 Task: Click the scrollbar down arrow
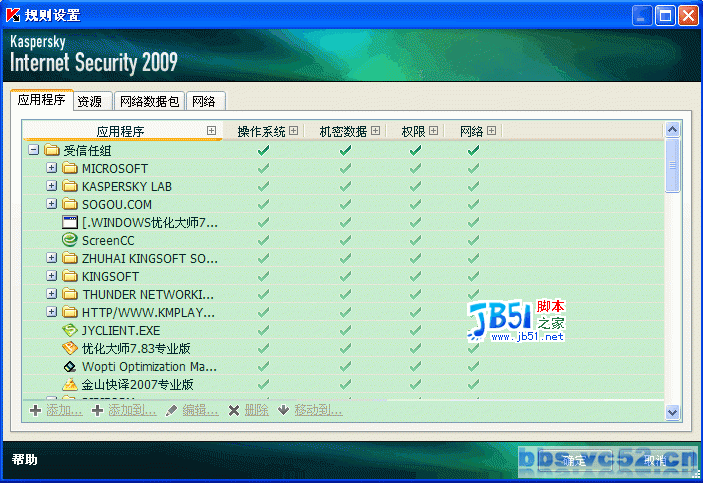(x=672, y=412)
